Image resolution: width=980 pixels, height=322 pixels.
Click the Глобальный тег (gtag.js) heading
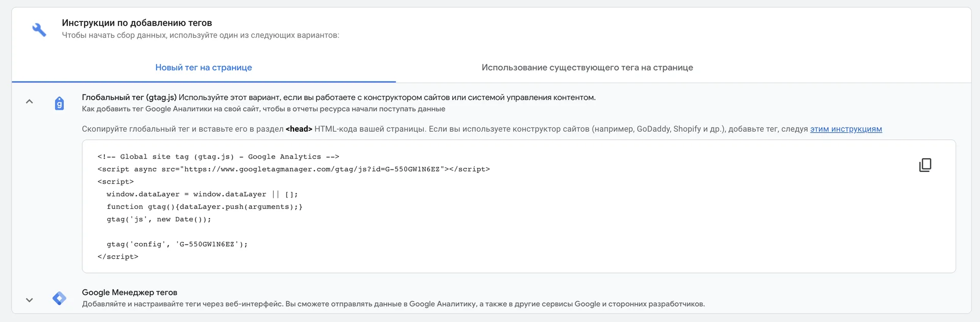(x=129, y=97)
